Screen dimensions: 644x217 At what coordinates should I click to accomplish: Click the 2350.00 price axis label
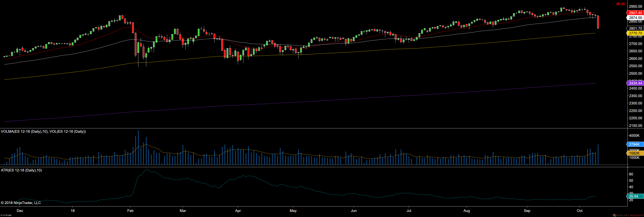pos(636,96)
